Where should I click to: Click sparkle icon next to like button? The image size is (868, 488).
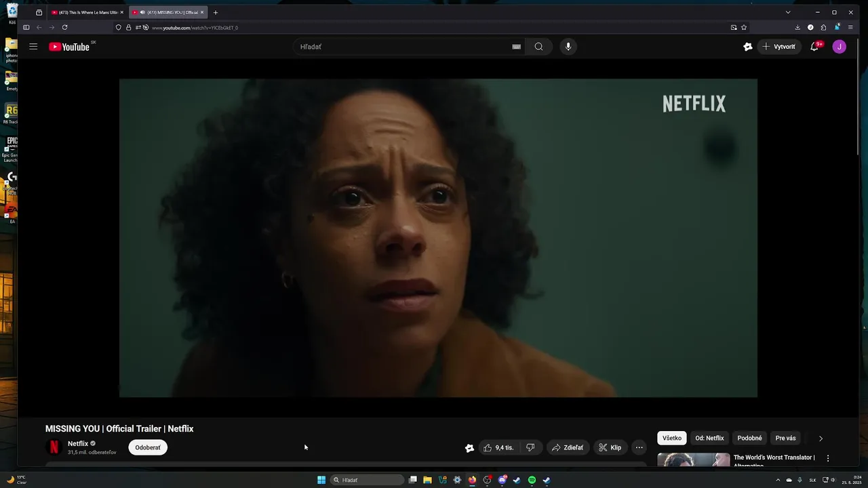(469, 447)
